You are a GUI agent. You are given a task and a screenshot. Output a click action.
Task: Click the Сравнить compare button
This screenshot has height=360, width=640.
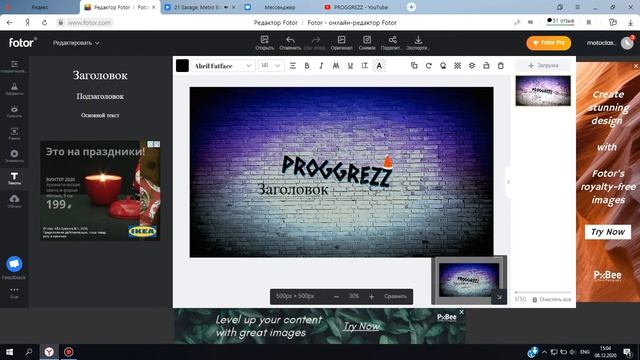coord(395,296)
